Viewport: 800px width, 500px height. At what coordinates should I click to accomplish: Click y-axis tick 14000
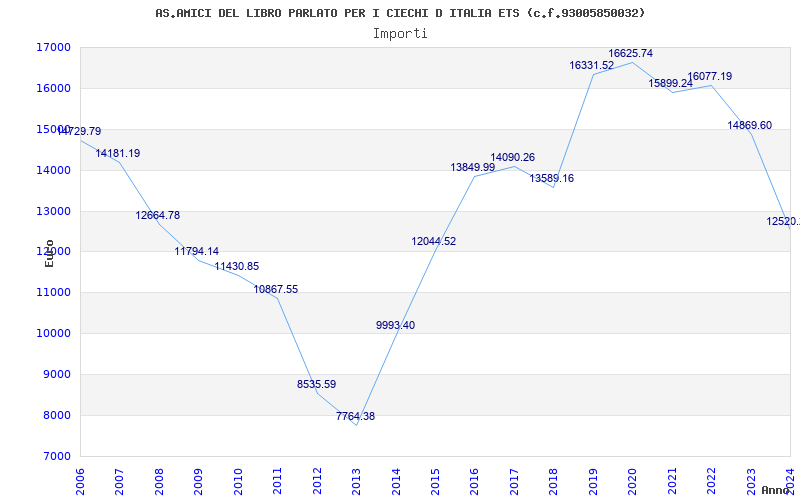(x=53, y=170)
